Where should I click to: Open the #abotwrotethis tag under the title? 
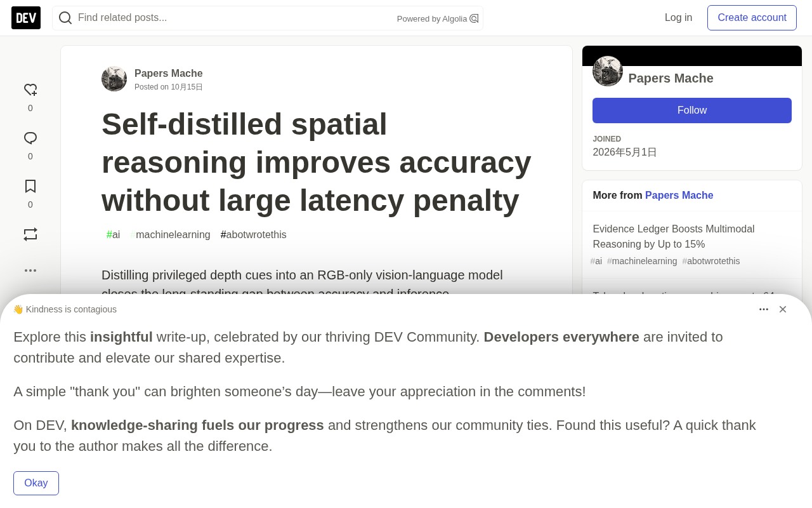[254, 235]
